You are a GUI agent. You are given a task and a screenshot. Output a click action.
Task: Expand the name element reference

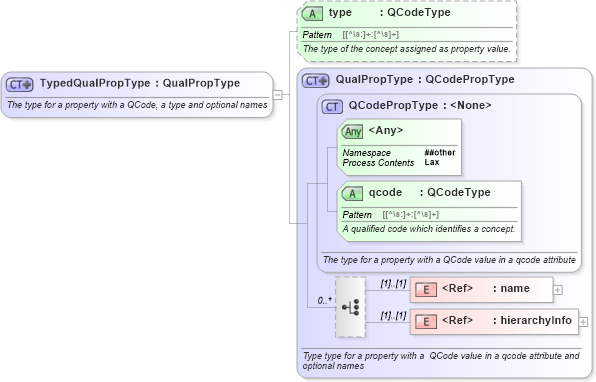558,290
